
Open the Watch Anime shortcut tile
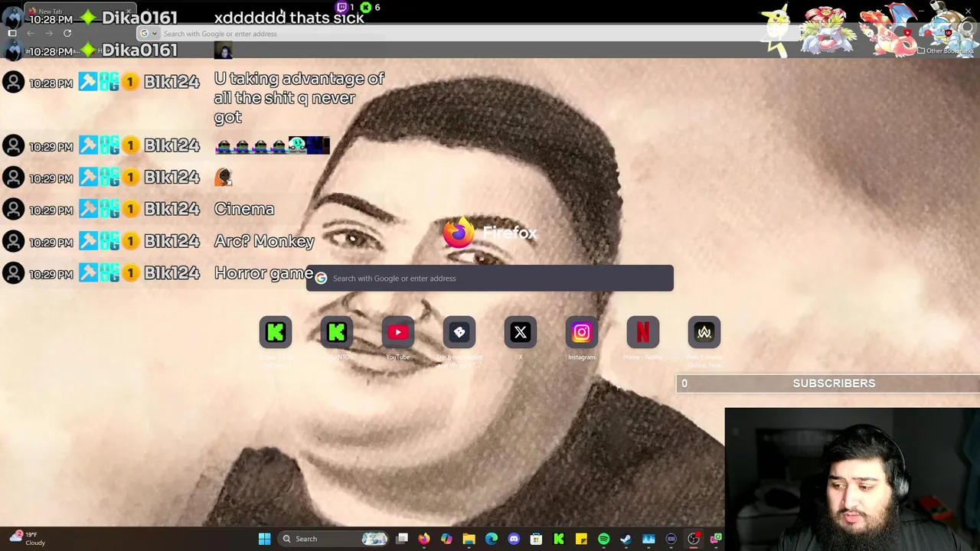click(704, 332)
